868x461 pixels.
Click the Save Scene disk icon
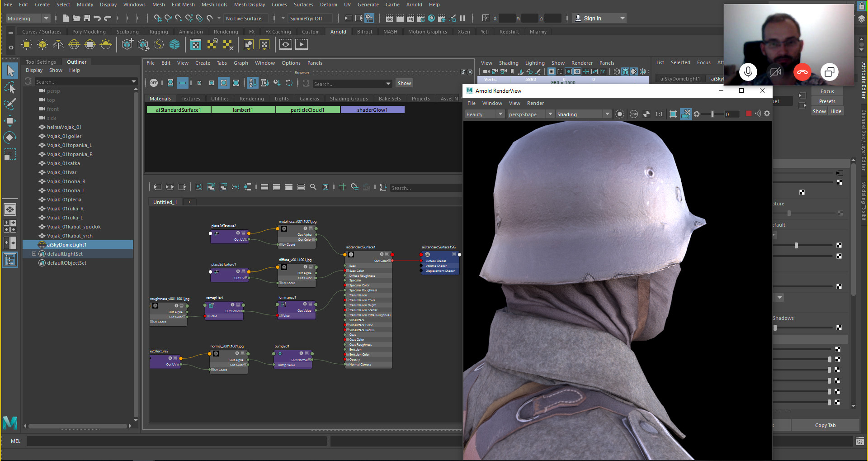[x=87, y=18]
